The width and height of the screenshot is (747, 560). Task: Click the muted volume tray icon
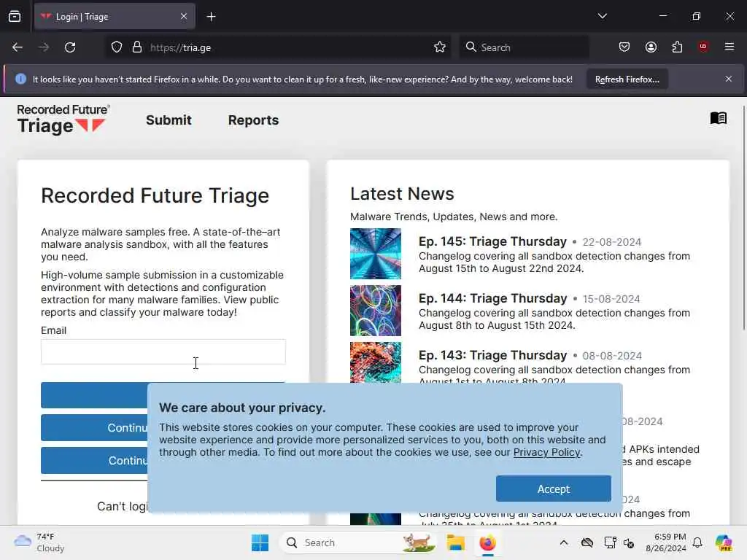tap(629, 542)
